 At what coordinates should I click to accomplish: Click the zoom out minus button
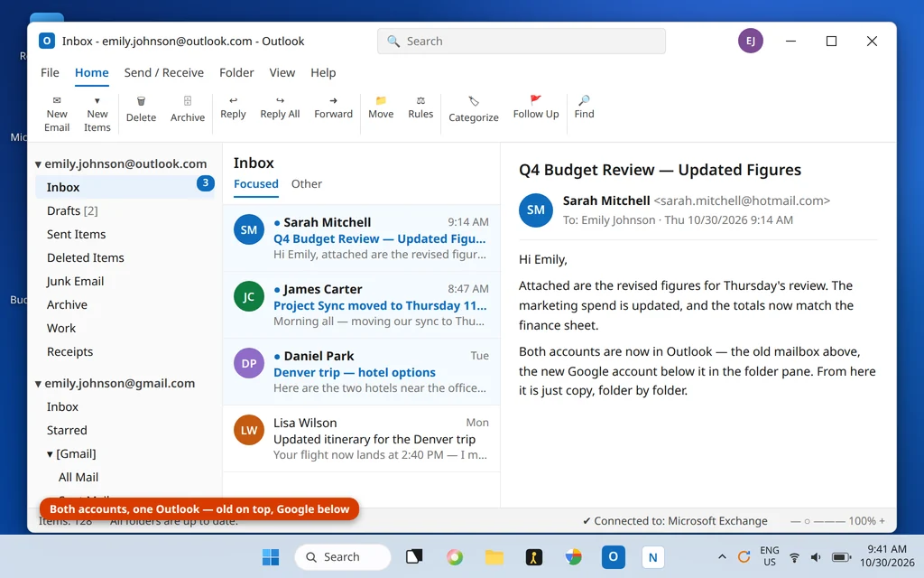point(796,521)
